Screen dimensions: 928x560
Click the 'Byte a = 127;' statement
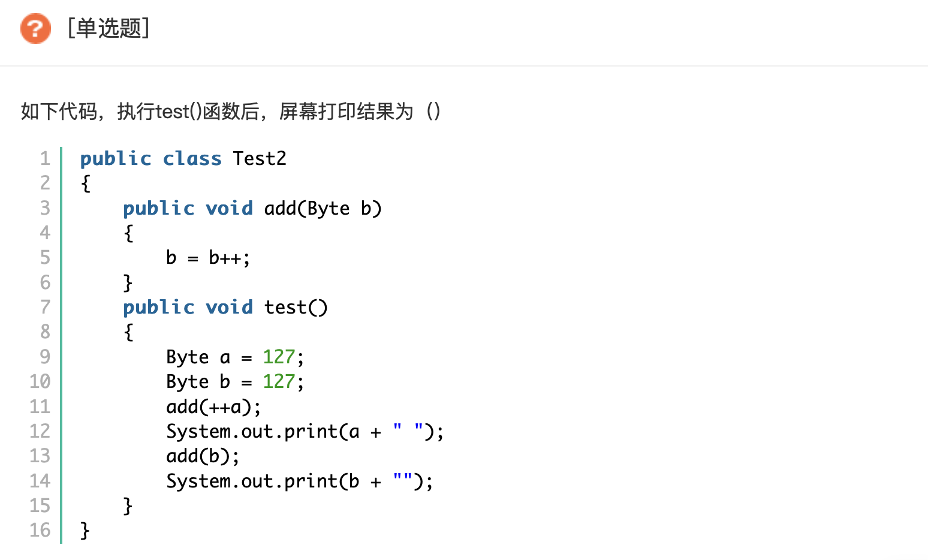pyautogui.click(x=236, y=357)
